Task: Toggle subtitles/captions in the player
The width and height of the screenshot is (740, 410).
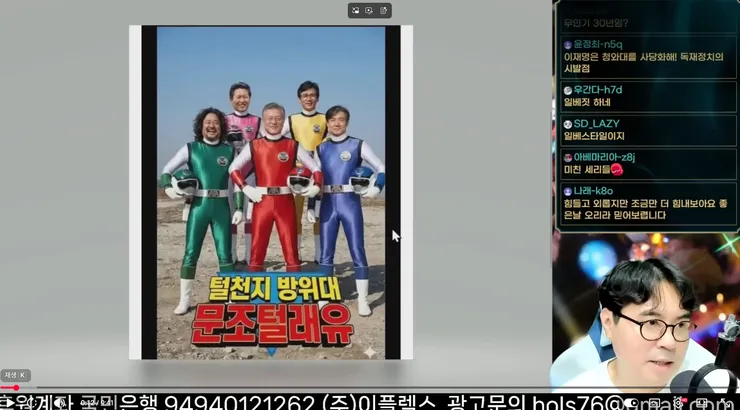Action: [655, 403]
